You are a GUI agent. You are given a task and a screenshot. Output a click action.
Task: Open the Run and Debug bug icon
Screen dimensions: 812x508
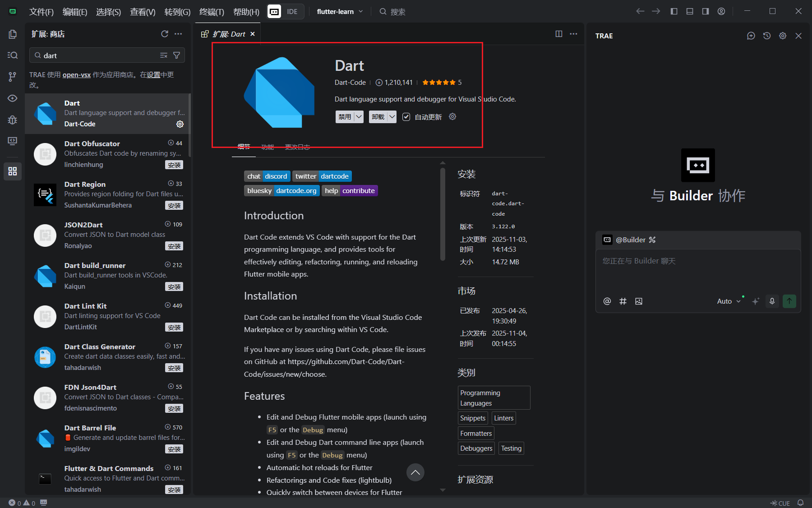[13, 120]
